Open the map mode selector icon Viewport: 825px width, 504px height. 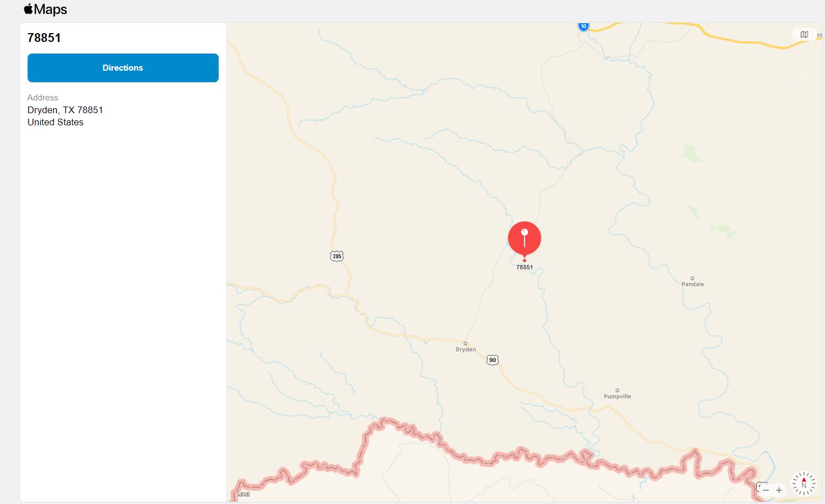click(804, 34)
